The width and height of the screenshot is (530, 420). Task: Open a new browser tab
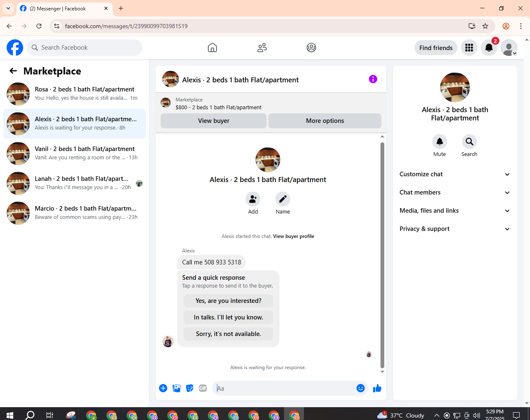[x=121, y=8]
